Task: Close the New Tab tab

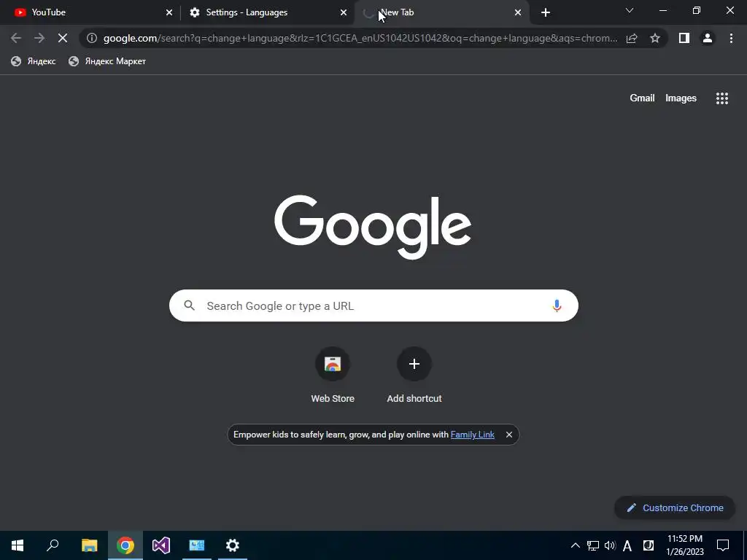Action: click(518, 12)
